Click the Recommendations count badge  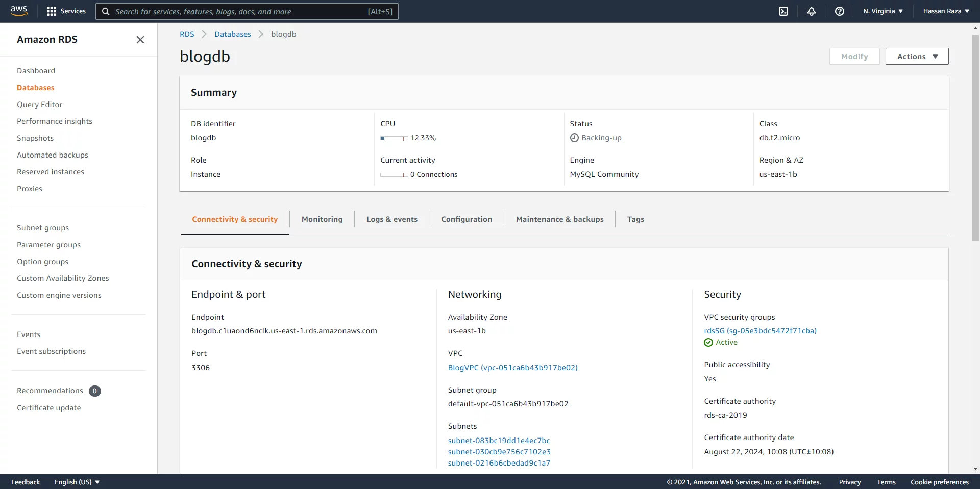pos(95,391)
